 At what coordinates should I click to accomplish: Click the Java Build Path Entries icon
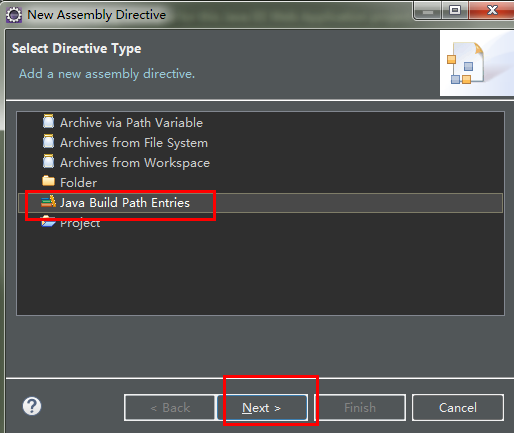pos(48,202)
